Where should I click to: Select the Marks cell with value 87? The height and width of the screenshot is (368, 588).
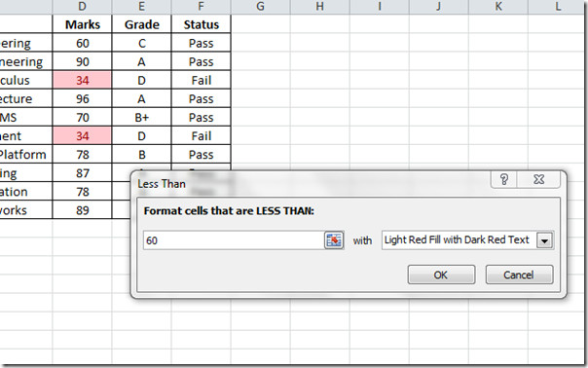pos(82,173)
